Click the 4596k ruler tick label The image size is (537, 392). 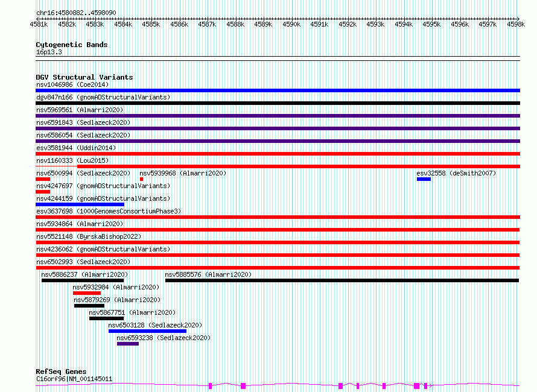click(x=460, y=24)
